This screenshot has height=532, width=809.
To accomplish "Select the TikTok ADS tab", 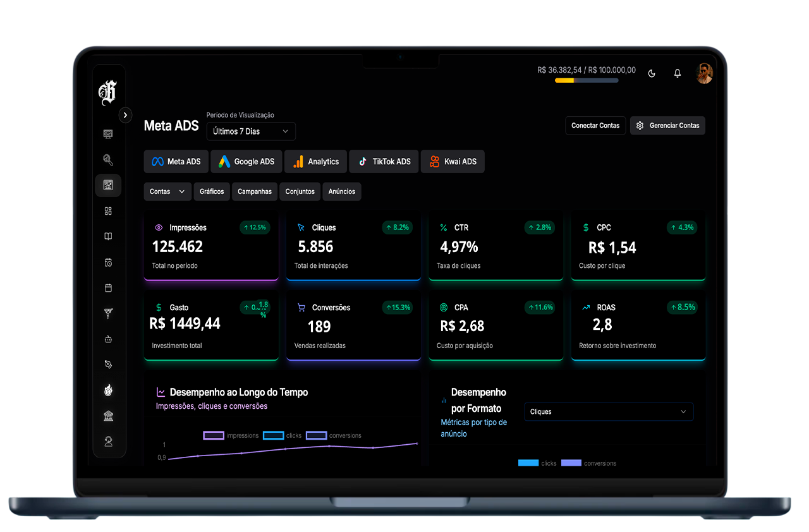I will click(384, 162).
